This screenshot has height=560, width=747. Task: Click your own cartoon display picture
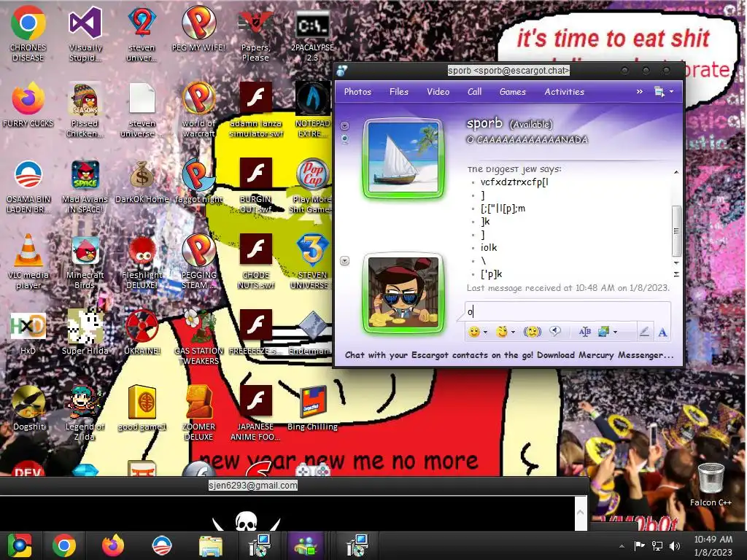point(403,292)
